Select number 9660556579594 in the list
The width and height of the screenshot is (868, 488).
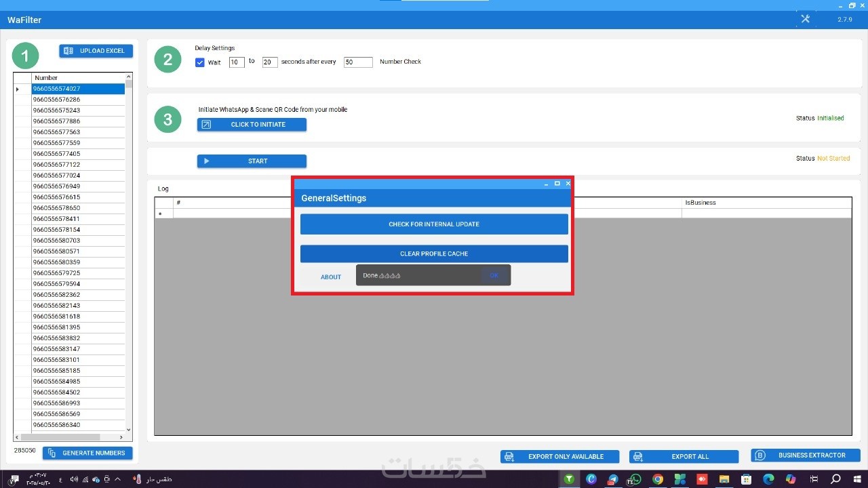[x=78, y=284]
